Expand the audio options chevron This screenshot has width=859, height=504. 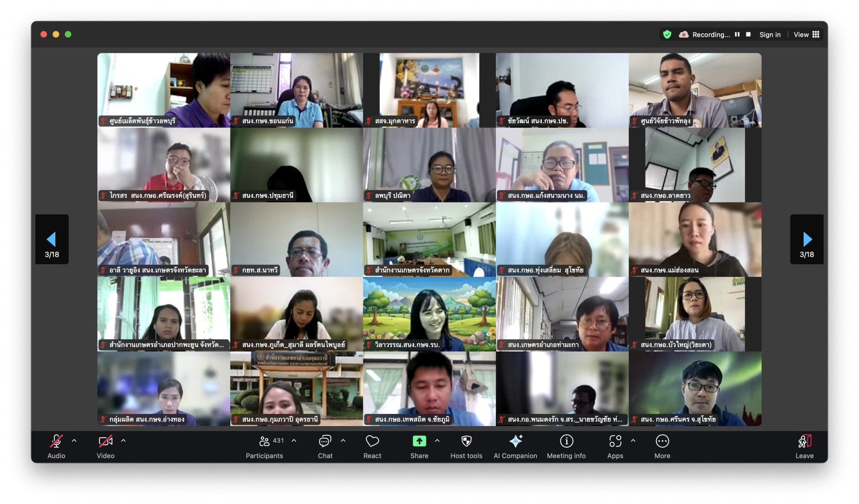74,441
